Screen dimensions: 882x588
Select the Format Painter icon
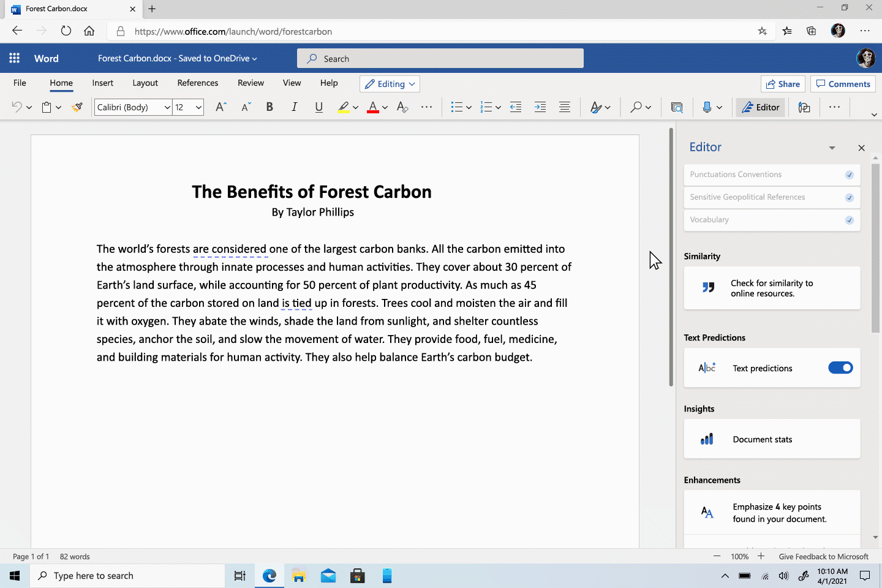click(x=77, y=107)
